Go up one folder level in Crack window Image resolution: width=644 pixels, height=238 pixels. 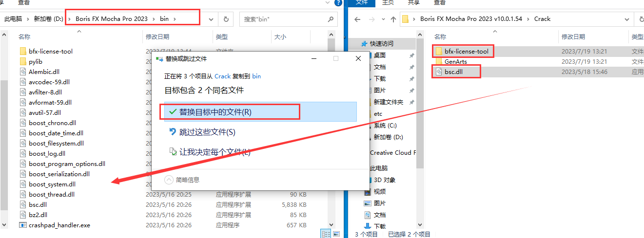pyautogui.click(x=393, y=19)
